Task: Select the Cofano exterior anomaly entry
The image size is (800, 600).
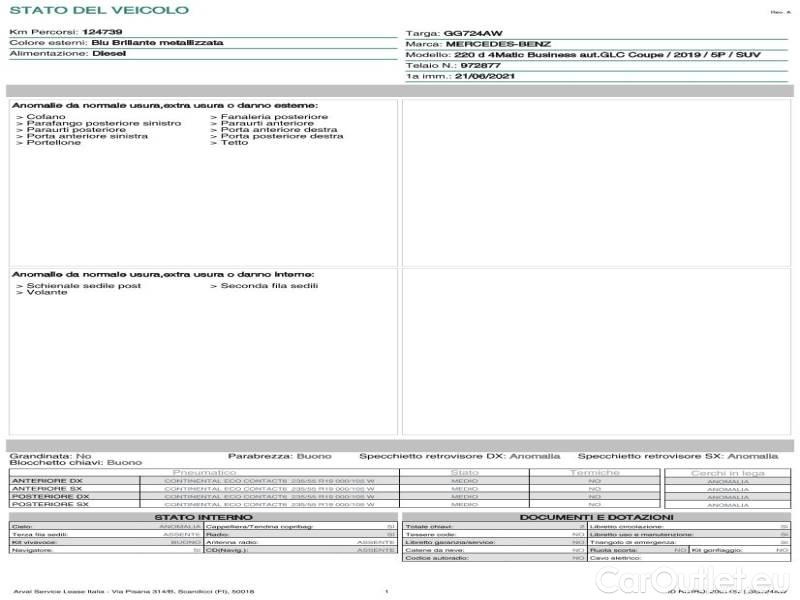Action: (x=41, y=117)
